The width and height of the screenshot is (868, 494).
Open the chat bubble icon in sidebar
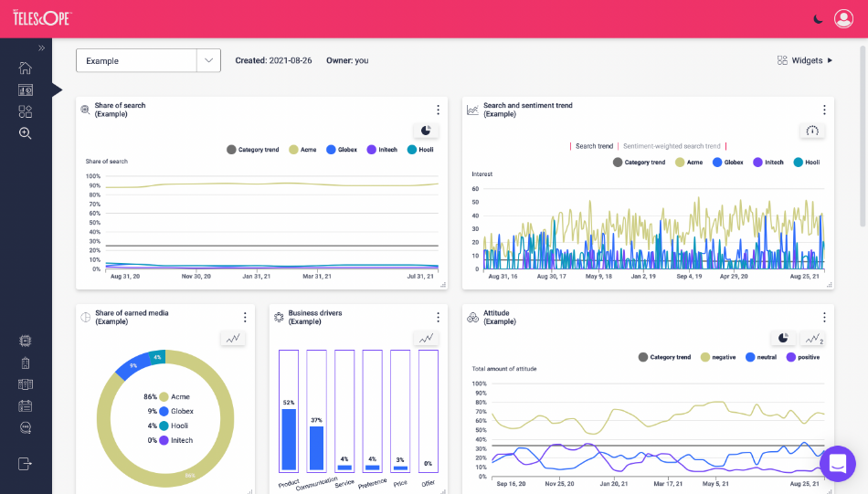coord(26,427)
